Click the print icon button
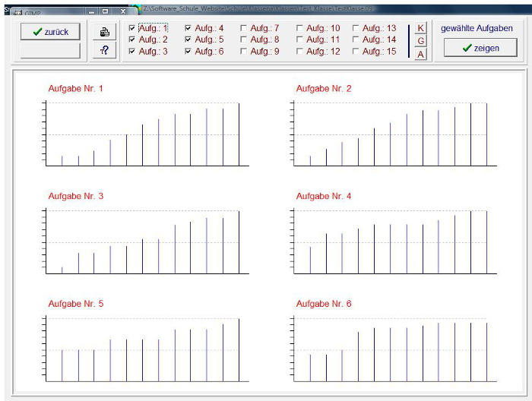This screenshot has height=401, width=532. [x=104, y=32]
